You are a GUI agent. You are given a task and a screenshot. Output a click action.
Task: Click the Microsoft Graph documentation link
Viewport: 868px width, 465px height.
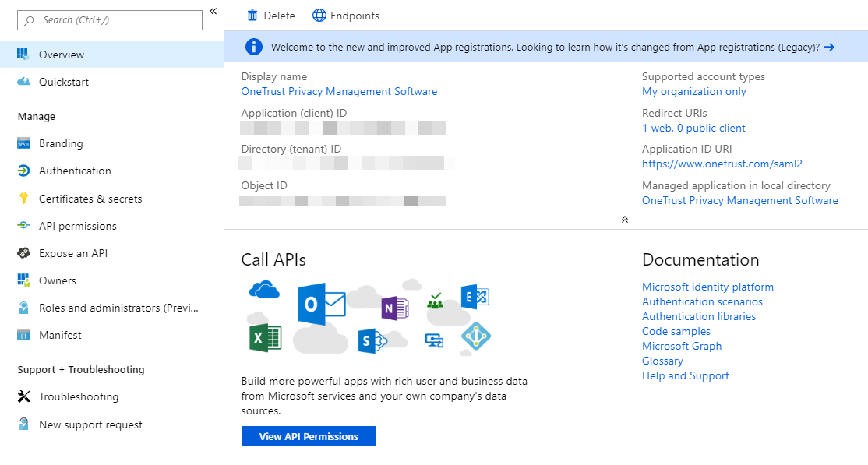pos(681,346)
